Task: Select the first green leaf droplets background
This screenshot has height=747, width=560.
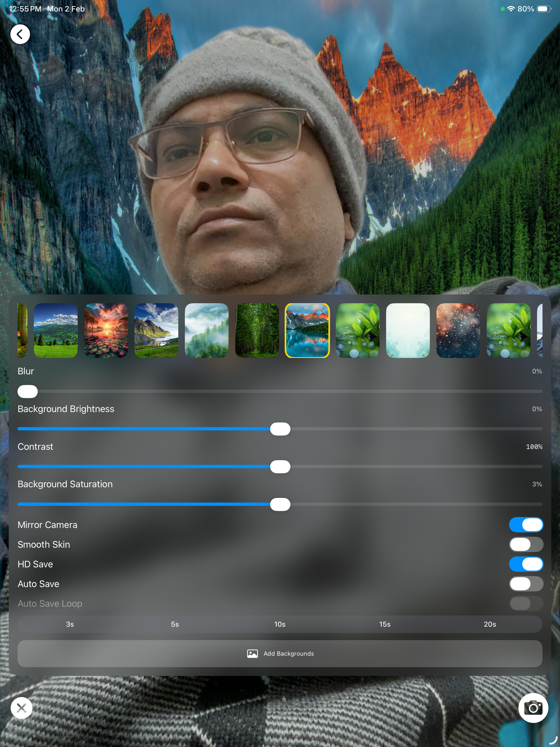Action: coord(358,330)
